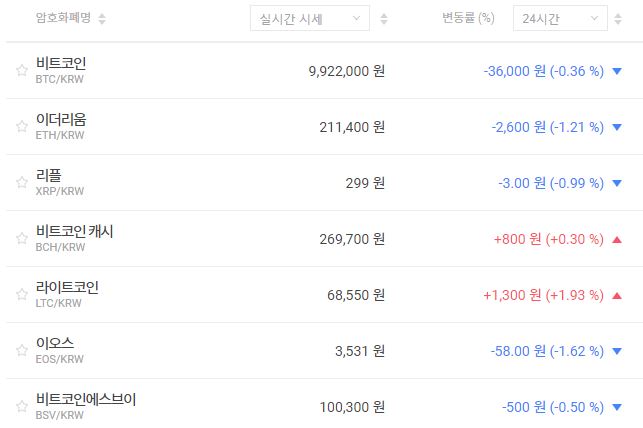Open the 비트코인 BTC/KRW link

pyautogui.click(x=60, y=69)
